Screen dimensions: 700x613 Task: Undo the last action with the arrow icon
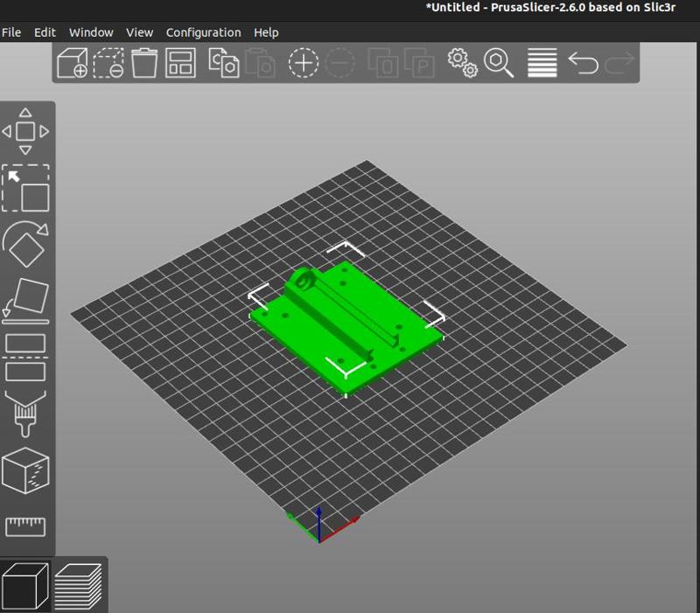[584, 63]
